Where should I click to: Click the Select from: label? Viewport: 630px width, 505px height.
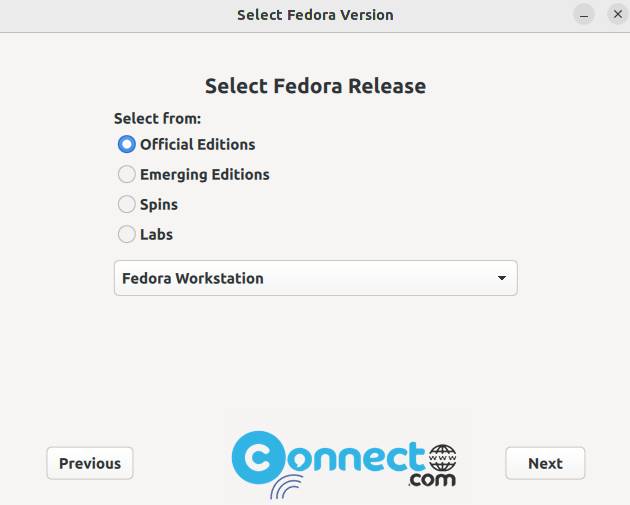click(x=158, y=119)
